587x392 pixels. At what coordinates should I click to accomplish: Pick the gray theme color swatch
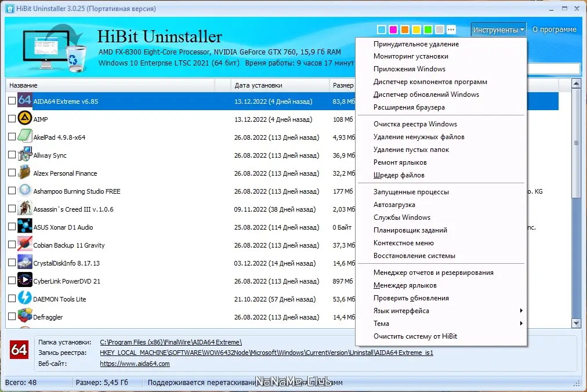click(440, 29)
